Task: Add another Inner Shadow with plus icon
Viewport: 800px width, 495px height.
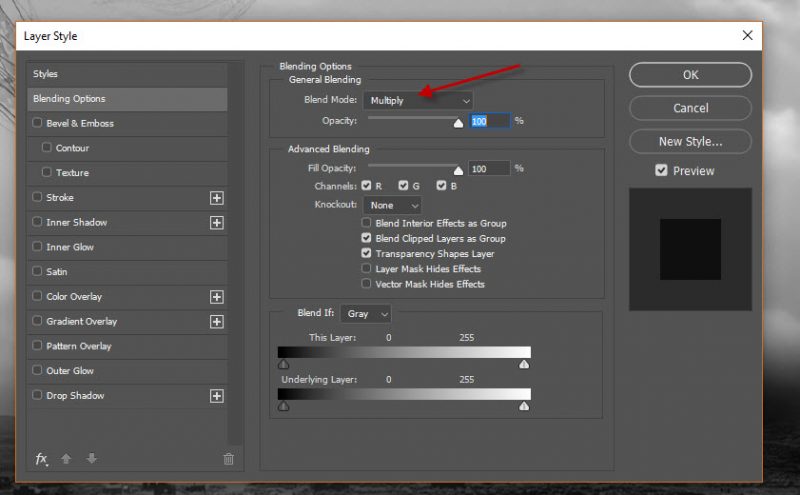Action: click(x=216, y=223)
